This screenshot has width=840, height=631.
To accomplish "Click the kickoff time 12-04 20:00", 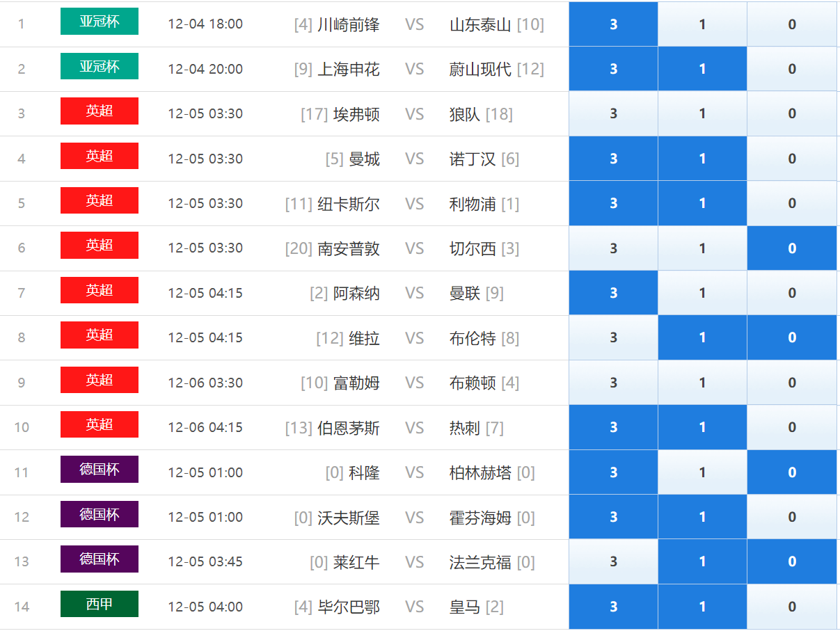I will (205, 69).
